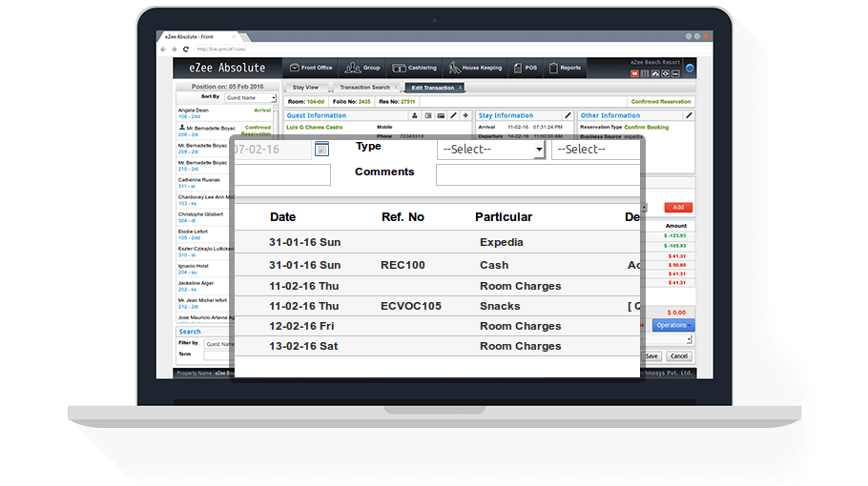The height and width of the screenshot is (486, 868).
Task: Open the Reports menu
Action: [x=565, y=68]
